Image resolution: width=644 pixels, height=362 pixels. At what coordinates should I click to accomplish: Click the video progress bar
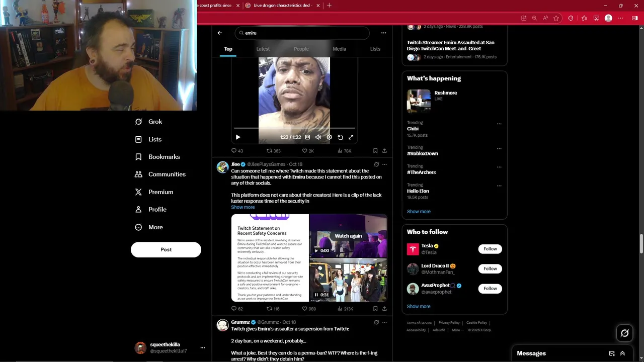pos(294,128)
